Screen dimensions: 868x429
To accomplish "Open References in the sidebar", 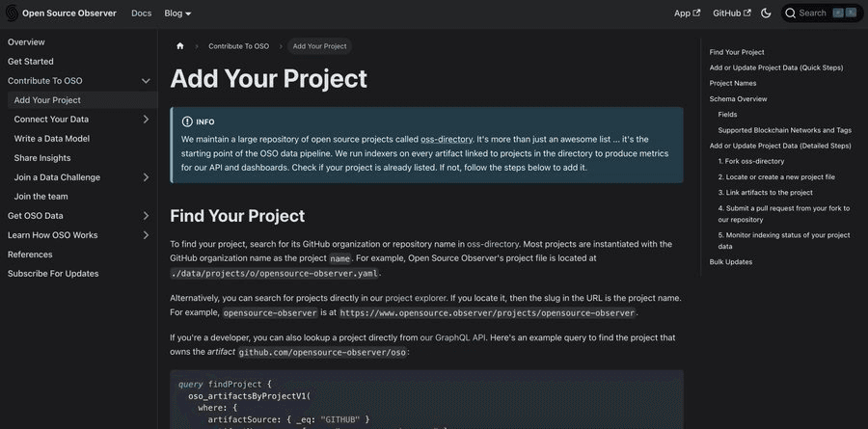I will coord(30,255).
